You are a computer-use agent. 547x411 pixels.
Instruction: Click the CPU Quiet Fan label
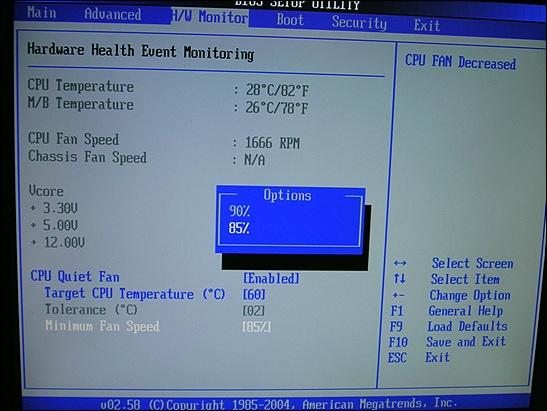click(x=75, y=276)
